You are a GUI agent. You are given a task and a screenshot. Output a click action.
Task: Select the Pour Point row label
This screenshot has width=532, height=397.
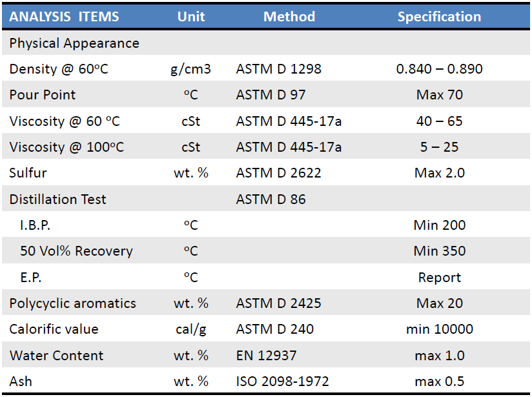coord(43,95)
